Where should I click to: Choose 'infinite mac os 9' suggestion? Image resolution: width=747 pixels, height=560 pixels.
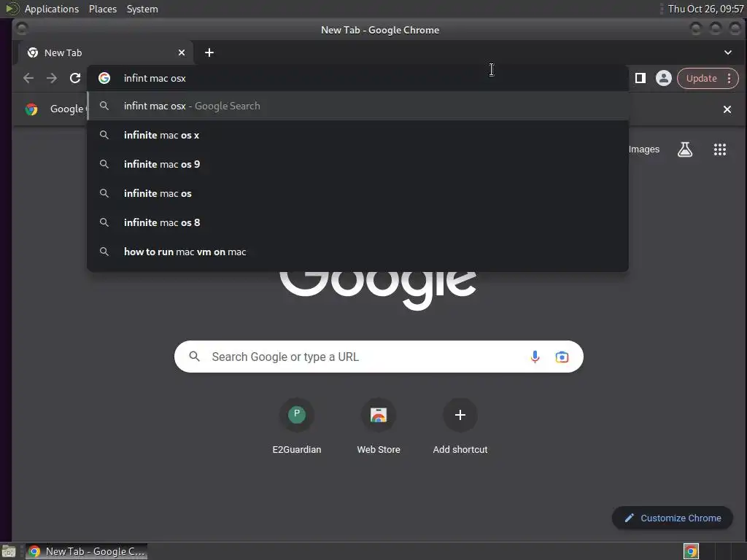357,164
